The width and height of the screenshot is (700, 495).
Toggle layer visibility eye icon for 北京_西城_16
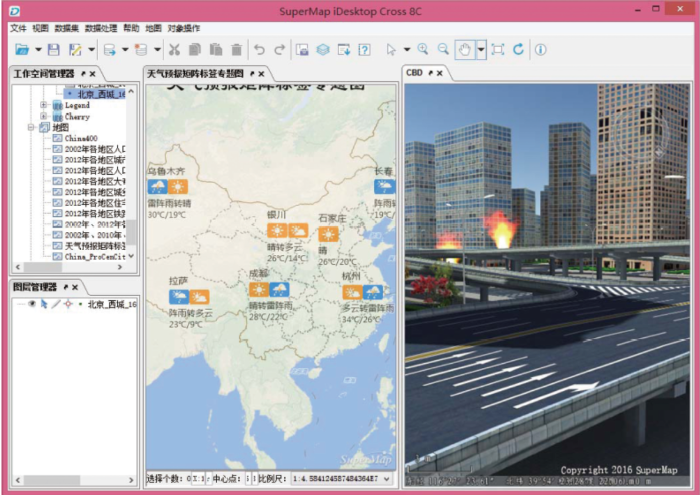[x=32, y=304]
